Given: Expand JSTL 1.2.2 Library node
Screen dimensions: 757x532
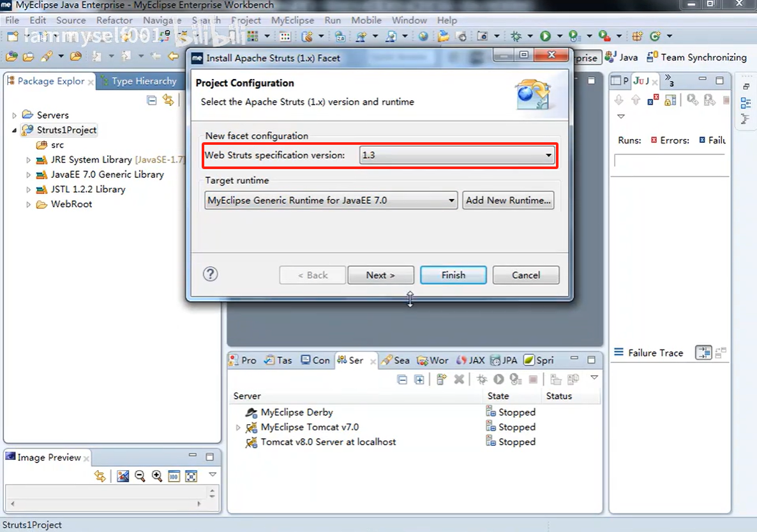Looking at the screenshot, I should [x=28, y=189].
